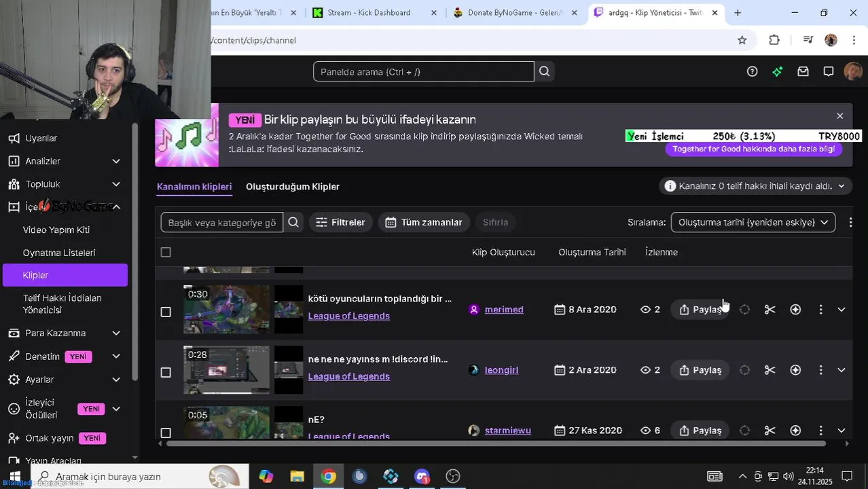The width and height of the screenshot is (868, 489).
Task: Click the Windows Start button
Action: [x=15, y=476]
